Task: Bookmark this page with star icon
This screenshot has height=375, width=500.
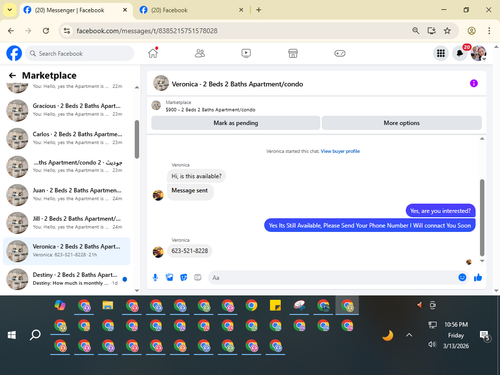Action: 447,31
